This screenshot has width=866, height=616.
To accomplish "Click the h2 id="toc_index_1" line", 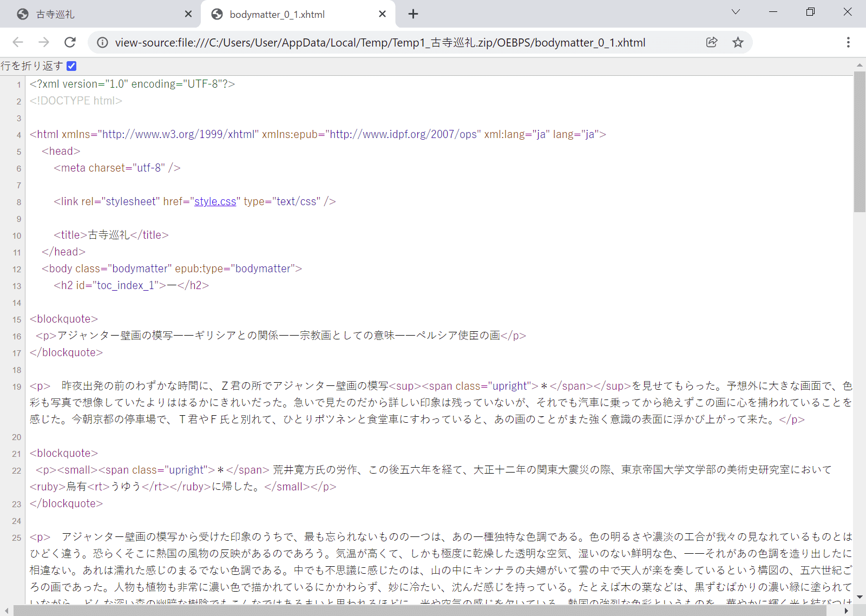I will (x=131, y=285).
